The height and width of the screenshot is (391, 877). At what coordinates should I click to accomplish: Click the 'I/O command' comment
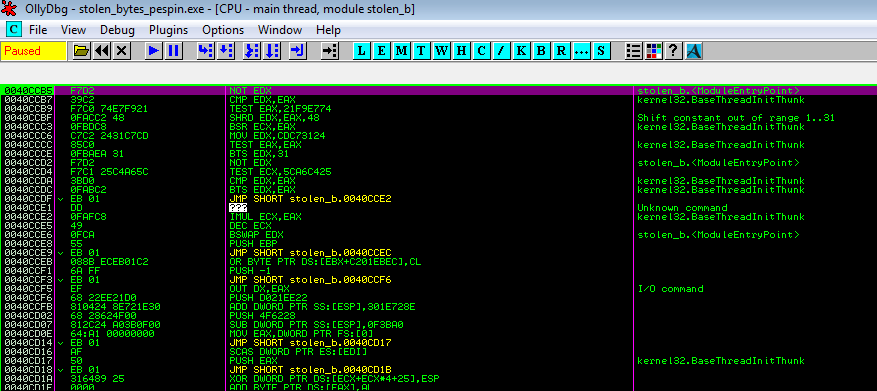coord(670,289)
